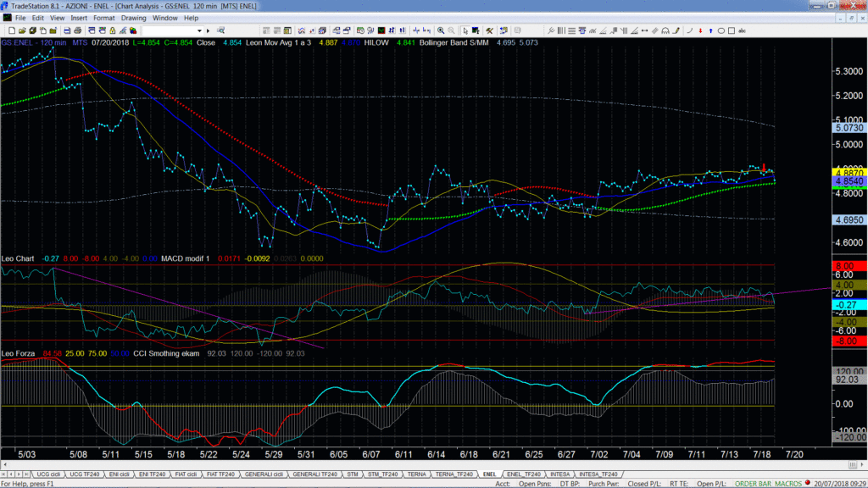Select the red down arrow drawing tool
868x488 pixels.
click(x=700, y=30)
